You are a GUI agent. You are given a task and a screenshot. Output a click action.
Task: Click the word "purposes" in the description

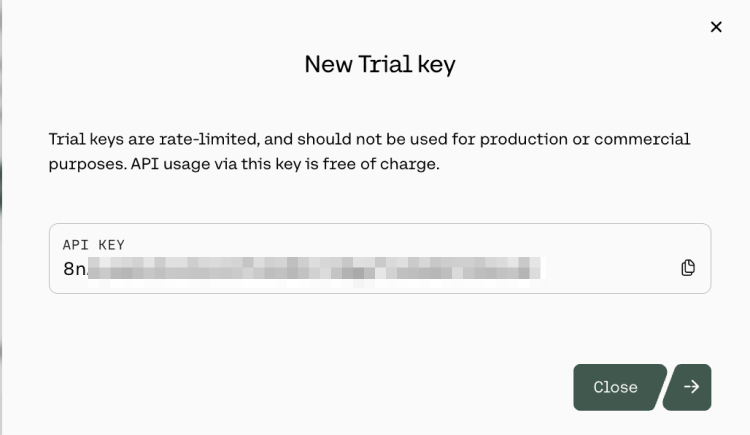(x=86, y=164)
